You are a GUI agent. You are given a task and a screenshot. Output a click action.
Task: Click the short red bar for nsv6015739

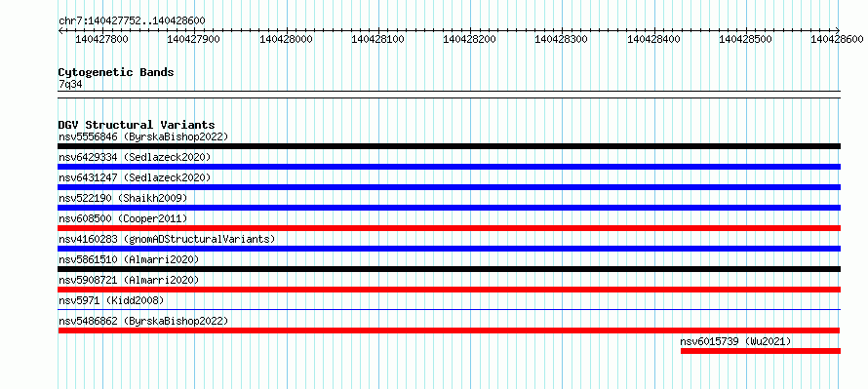coord(761,351)
